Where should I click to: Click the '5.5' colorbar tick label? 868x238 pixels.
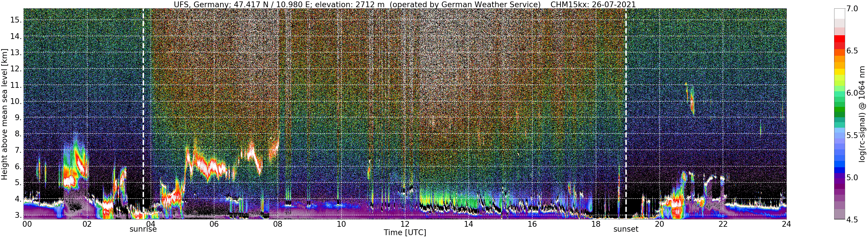click(x=852, y=135)
